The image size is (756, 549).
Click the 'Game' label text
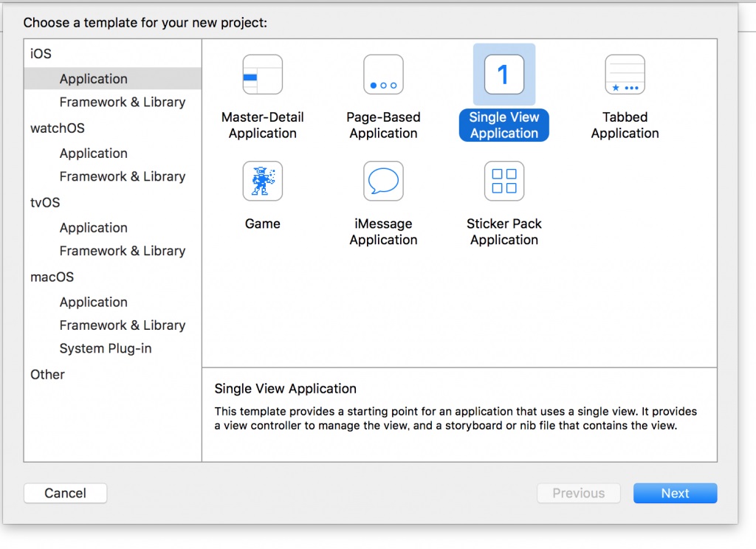(x=263, y=224)
